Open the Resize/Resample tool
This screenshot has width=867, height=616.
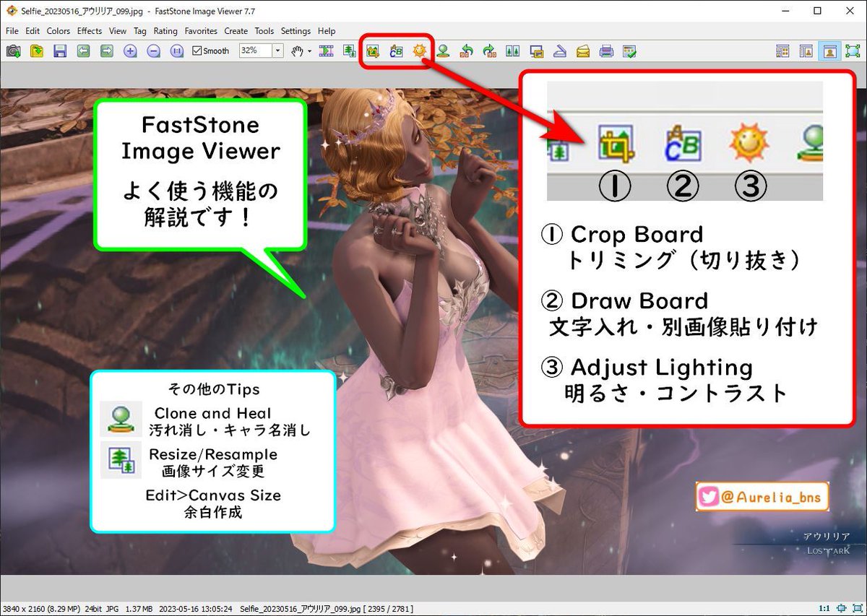point(350,51)
